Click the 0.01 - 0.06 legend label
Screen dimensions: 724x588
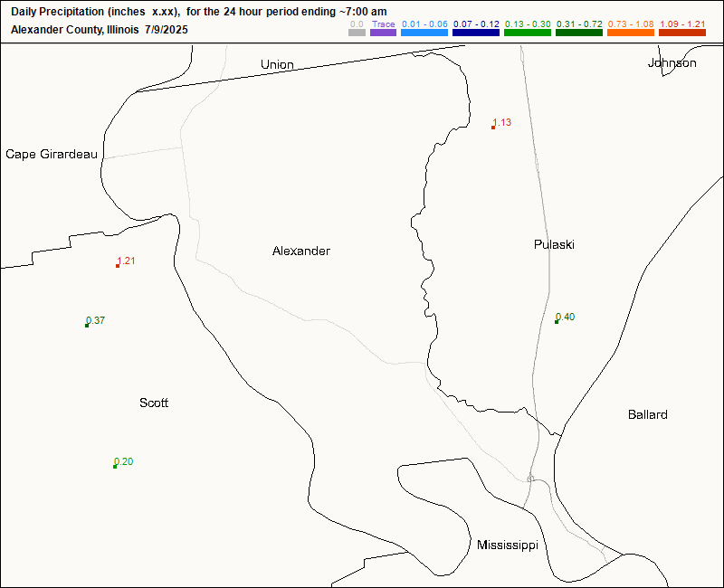[424, 24]
